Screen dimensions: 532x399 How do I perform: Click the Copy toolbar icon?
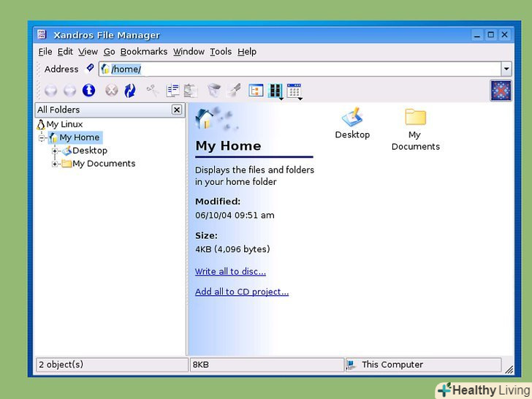click(x=172, y=91)
